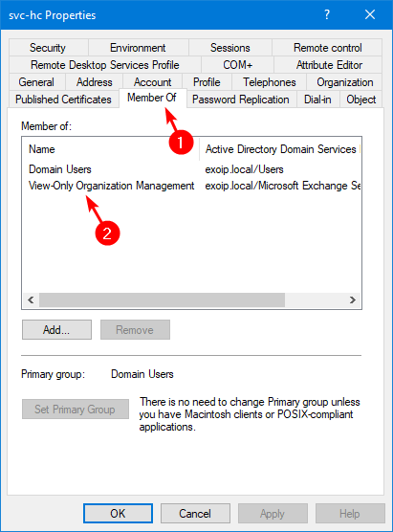Screen dimensions: 393x532
Task: Click Active Directory Domain Services column header
Action: pos(281,149)
